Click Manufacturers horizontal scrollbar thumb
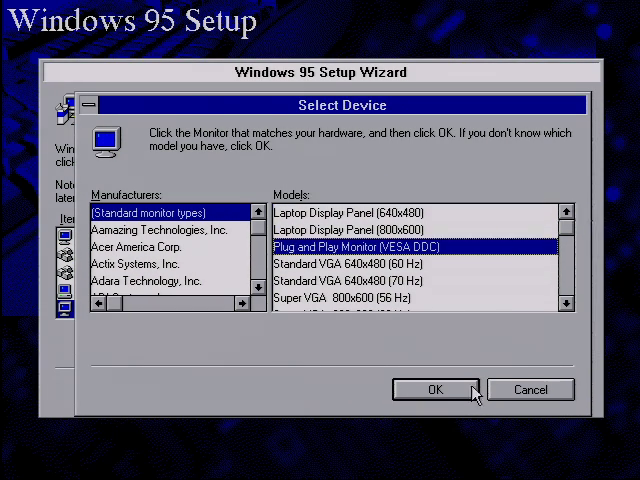This screenshot has height=480, width=640. 114,304
